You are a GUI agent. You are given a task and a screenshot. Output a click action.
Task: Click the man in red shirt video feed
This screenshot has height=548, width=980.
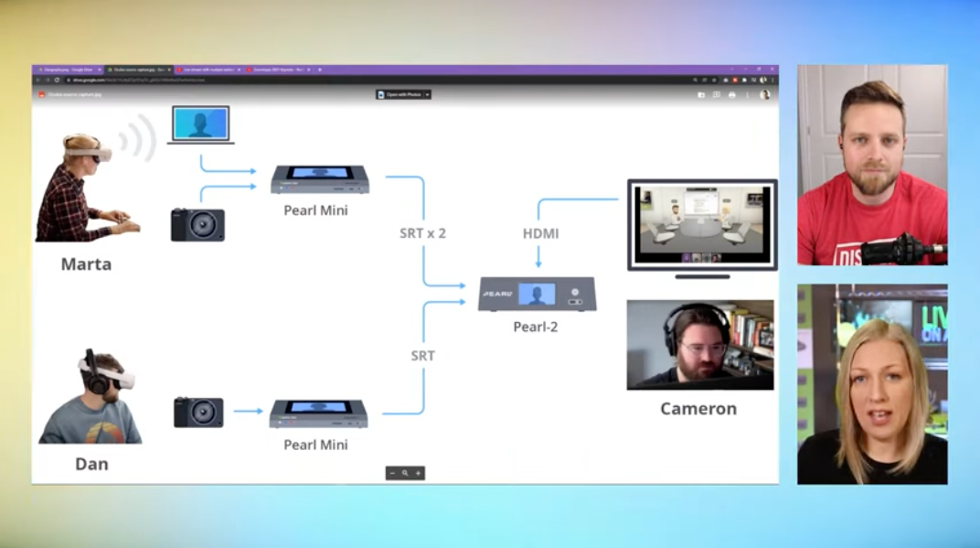pyautogui.click(x=872, y=165)
